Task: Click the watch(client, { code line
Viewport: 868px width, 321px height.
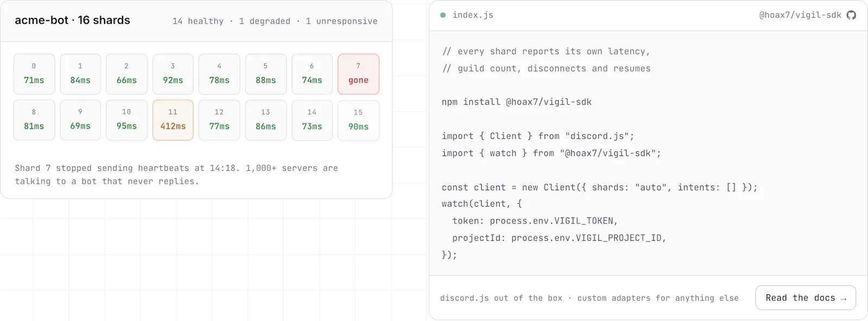Action: pos(482,204)
